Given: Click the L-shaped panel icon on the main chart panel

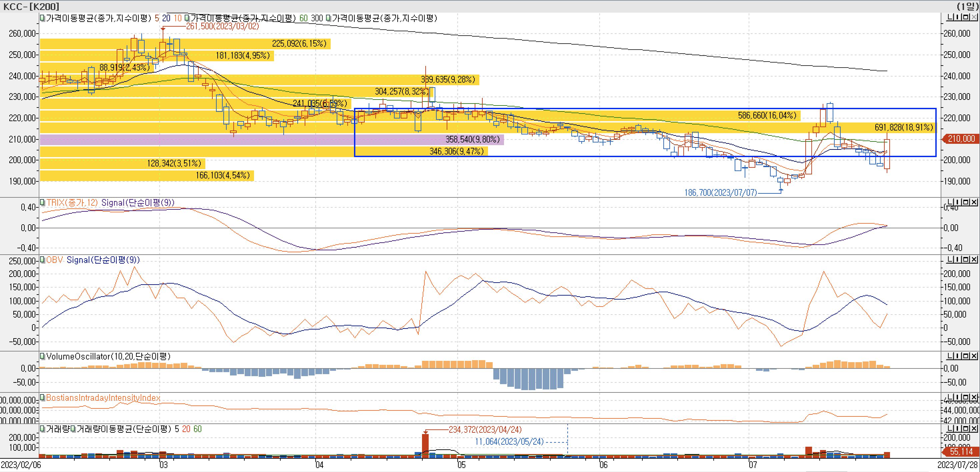Looking at the screenshot, I should [x=950, y=17].
